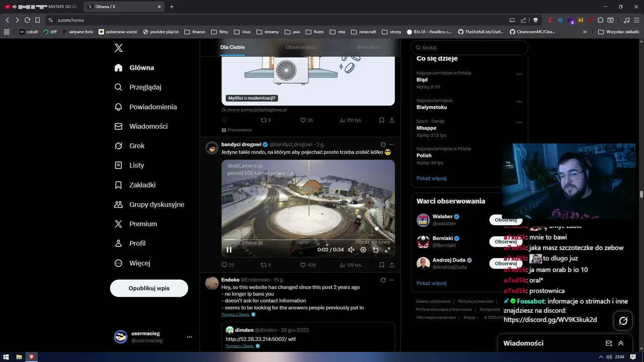Open Profil page
The height and width of the screenshot is (362, 644).
(130, 243)
